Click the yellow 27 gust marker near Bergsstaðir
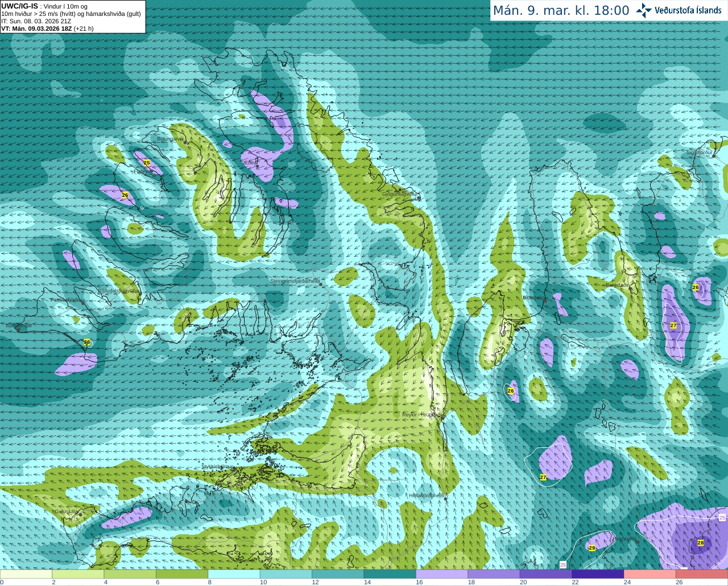The image size is (728, 586). pos(673,325)
